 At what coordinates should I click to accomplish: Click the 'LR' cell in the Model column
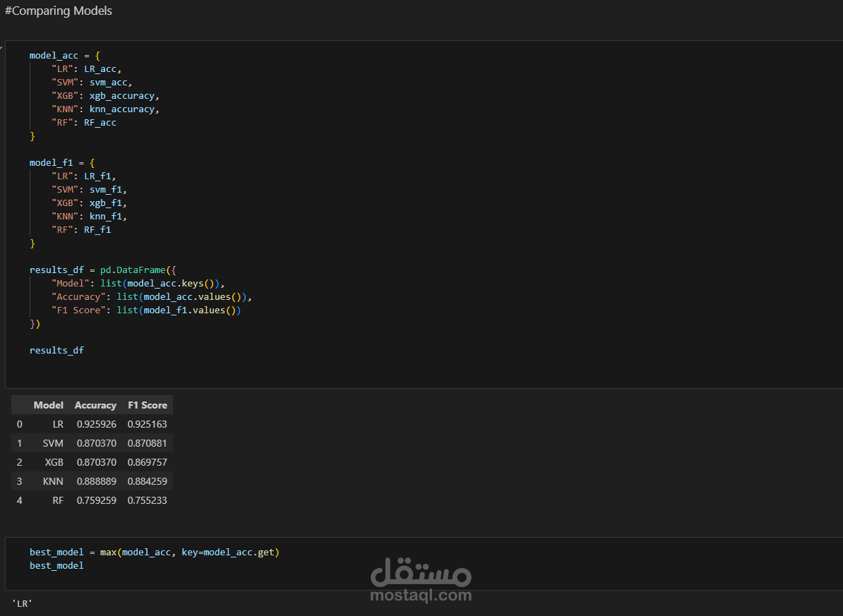[x=58, y=424]
